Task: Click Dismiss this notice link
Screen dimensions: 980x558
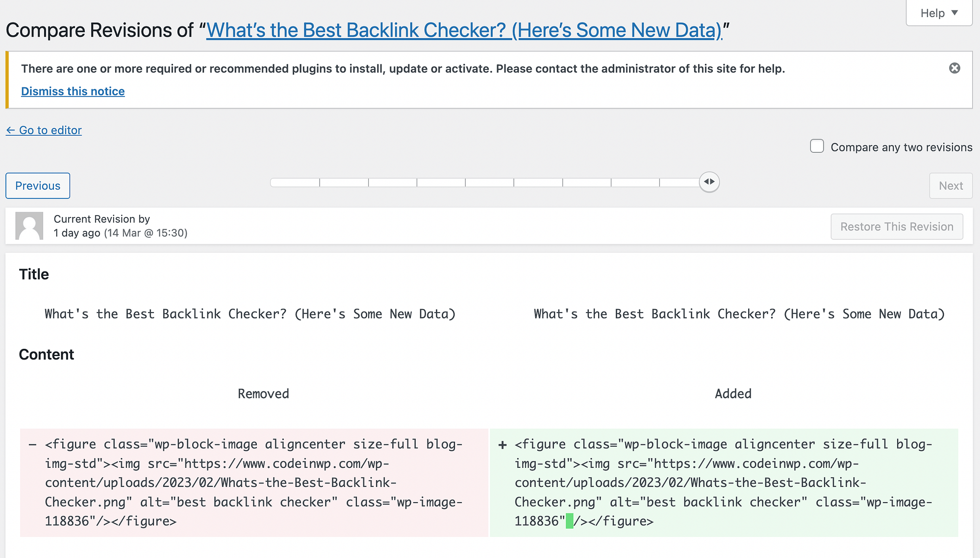Action: tap(74, 91)
